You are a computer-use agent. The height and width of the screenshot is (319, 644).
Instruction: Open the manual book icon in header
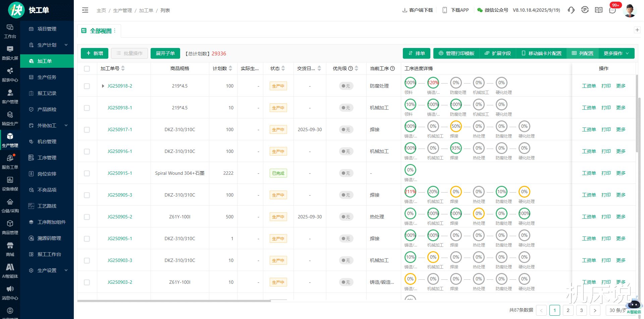599,10
